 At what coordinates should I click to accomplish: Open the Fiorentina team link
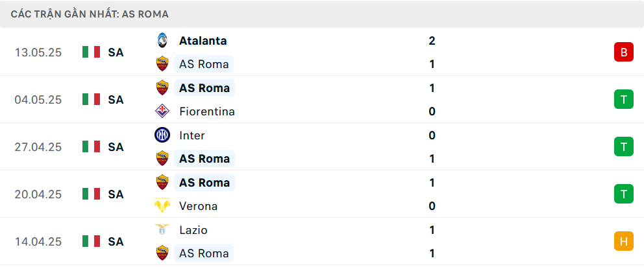click(206, 111)
